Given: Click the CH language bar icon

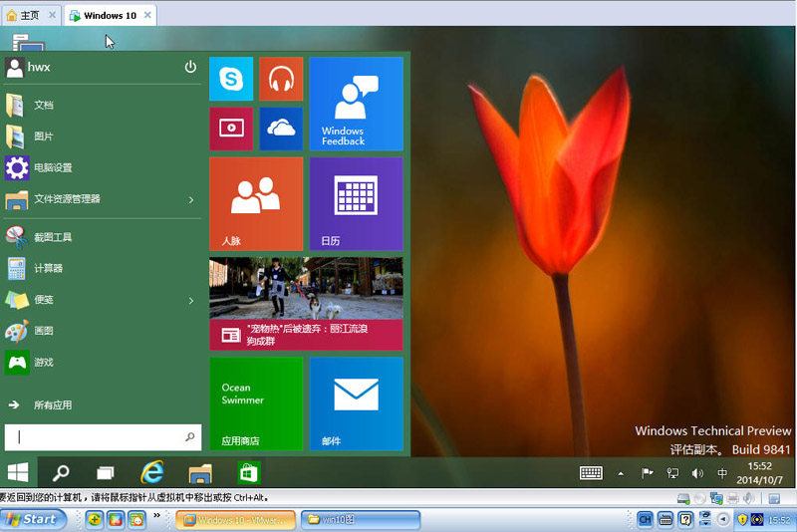Looking at the screenshot, I should (645, 519).
